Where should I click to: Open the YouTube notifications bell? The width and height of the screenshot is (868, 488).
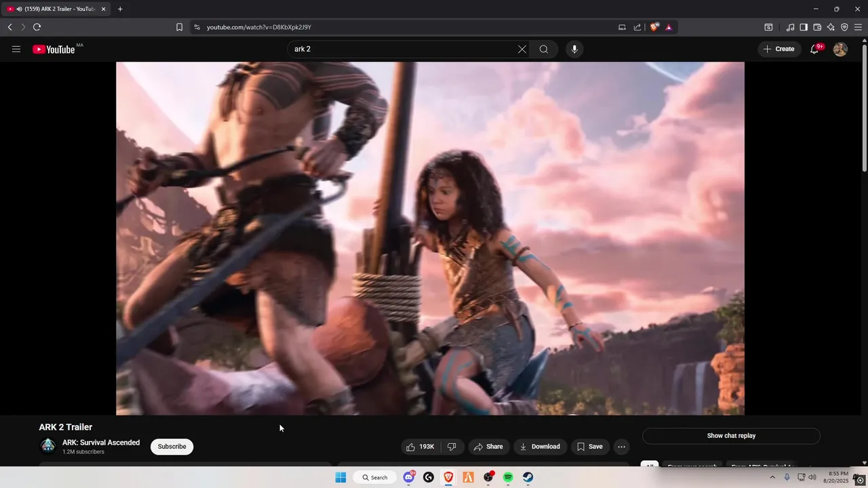tap(814, 49)
